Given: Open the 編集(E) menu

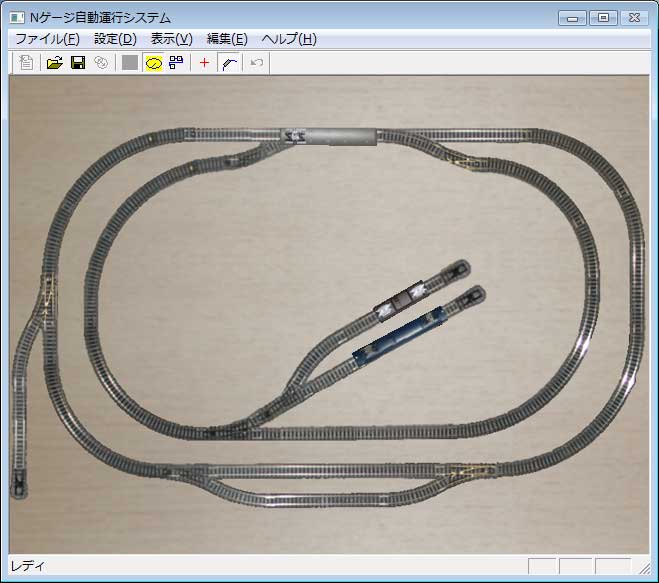Looking at the screenshot, I should tap(227, 39).
